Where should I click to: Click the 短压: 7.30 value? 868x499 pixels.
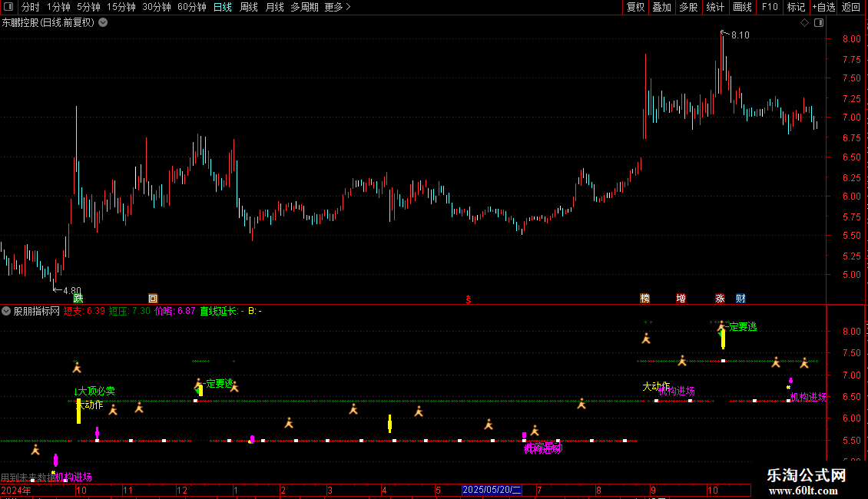(x=130, y=311)
